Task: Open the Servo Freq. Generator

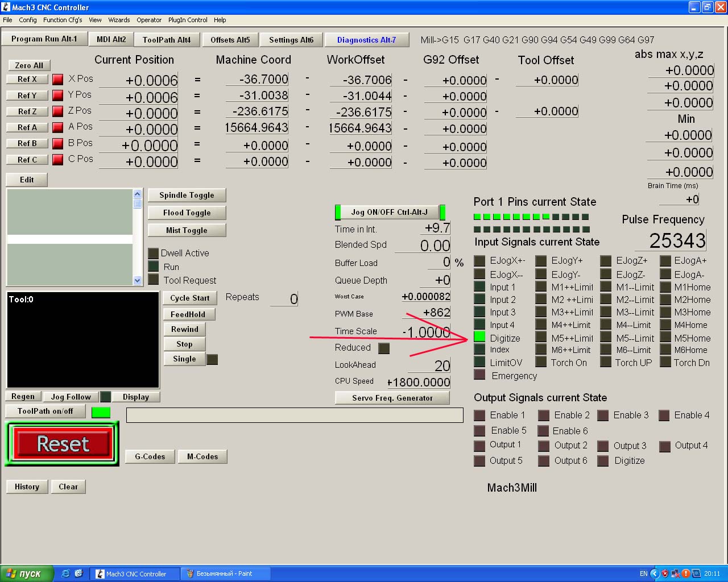Action: click(392, 398)
